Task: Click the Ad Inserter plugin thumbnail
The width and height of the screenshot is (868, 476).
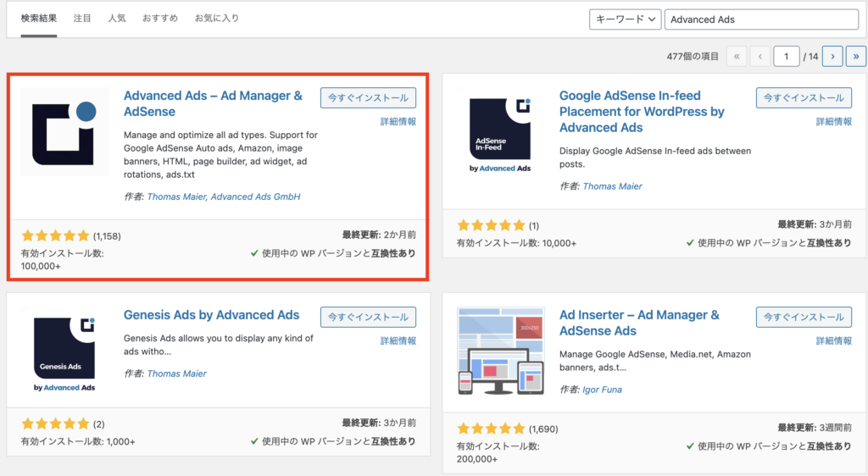Action: point(500,351)
